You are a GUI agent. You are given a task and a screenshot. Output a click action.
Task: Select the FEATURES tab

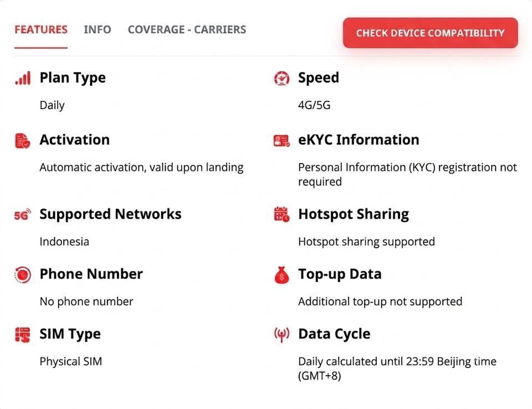tap(41, 29)
